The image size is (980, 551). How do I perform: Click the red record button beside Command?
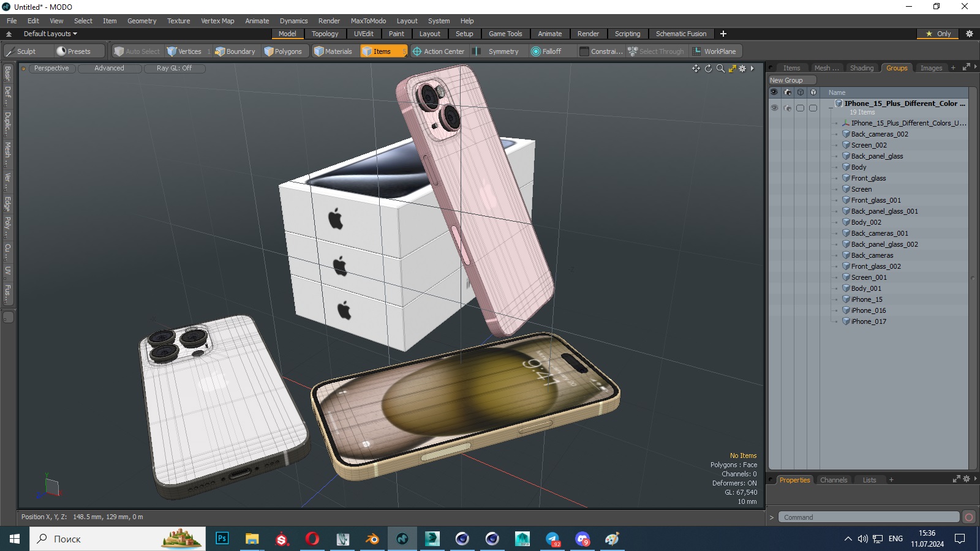(969, 517)
